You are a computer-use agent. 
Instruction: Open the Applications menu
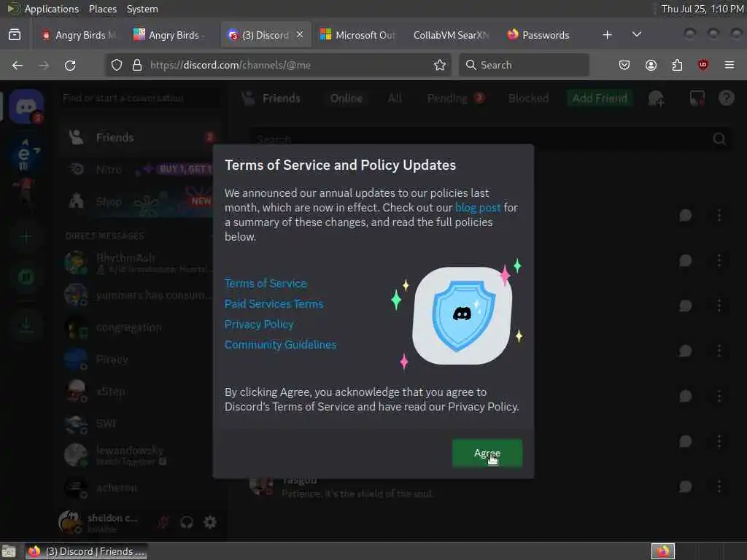(x=52, y=9)
